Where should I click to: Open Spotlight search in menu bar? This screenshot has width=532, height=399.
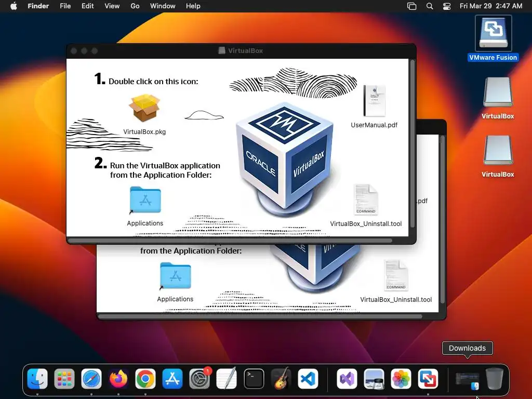[x=430, y=6]
